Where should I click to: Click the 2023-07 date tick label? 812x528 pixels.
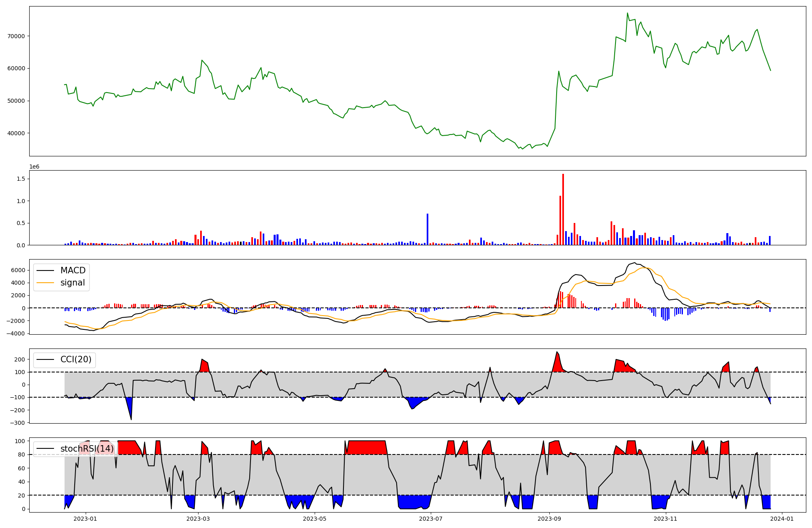coord(431,519)
